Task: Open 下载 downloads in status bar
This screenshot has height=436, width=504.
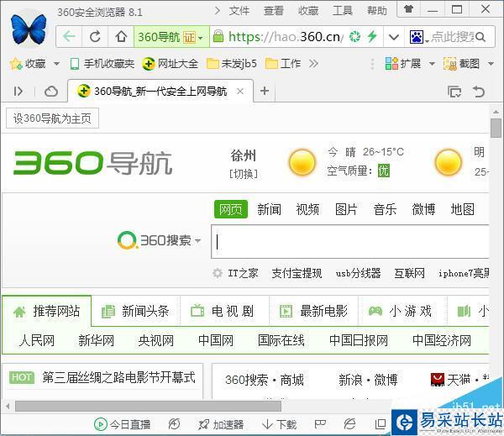Action: click(x=280, y=424)
